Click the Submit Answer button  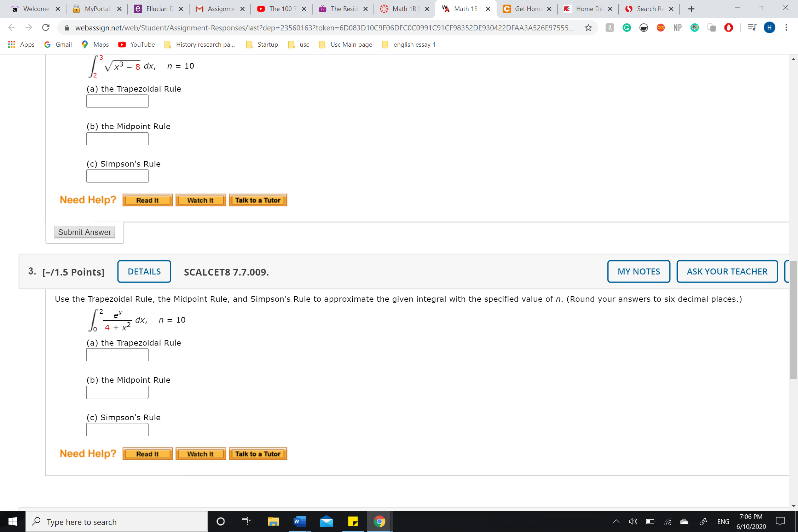84,232
